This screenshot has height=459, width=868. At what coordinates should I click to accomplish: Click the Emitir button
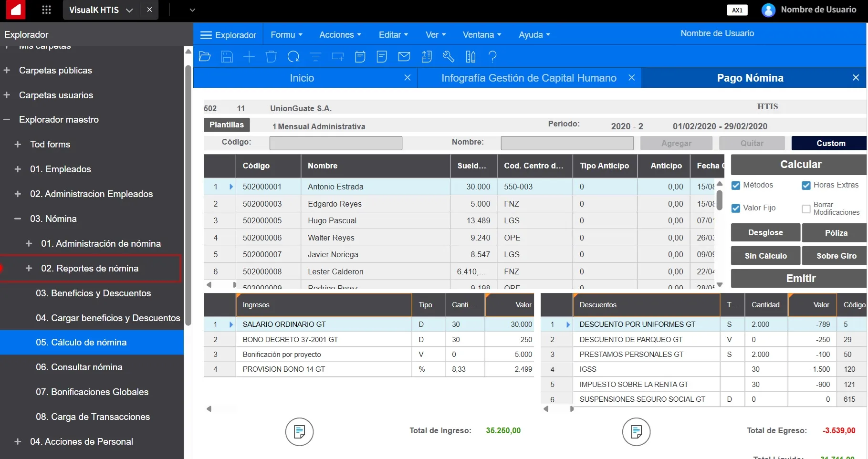coord(800,278)
